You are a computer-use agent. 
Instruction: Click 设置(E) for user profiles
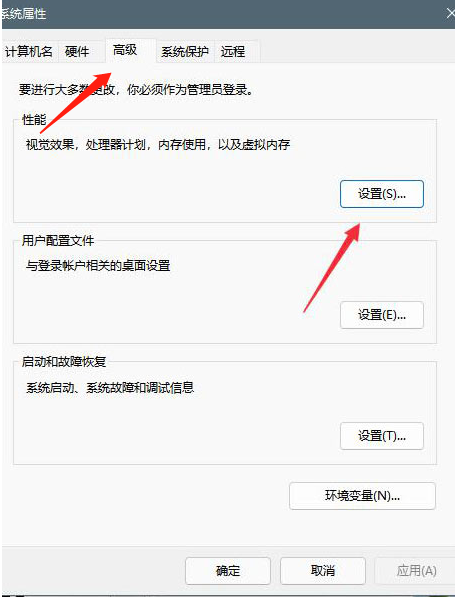382,315
